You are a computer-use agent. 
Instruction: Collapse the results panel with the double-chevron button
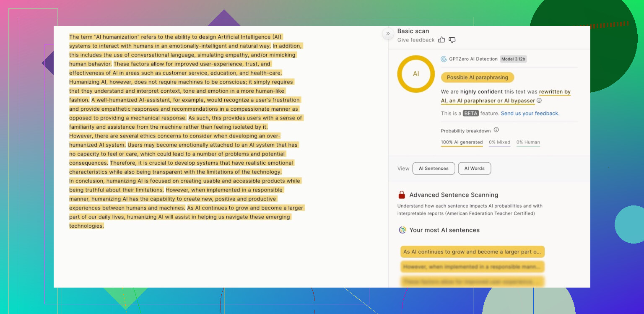pyautogui.click(x=388, y=34)
